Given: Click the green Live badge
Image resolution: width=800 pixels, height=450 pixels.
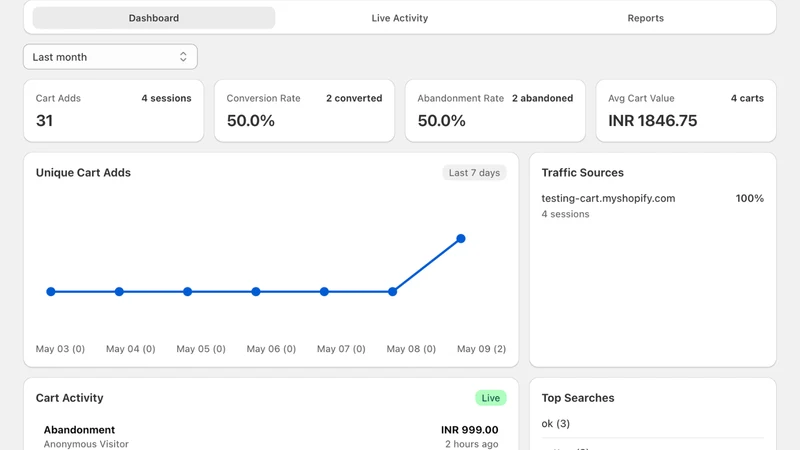Looking at the screenshot, I should pyautogui.click(x=490, y=398).
